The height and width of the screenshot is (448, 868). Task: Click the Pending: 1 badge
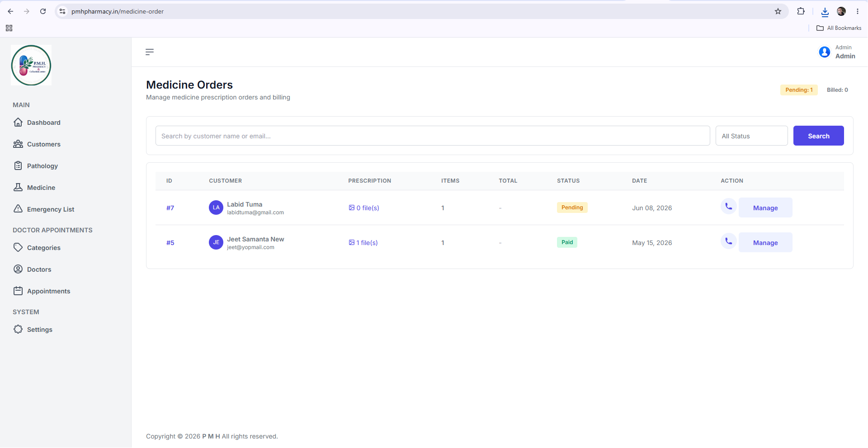(x=799, y=90)
